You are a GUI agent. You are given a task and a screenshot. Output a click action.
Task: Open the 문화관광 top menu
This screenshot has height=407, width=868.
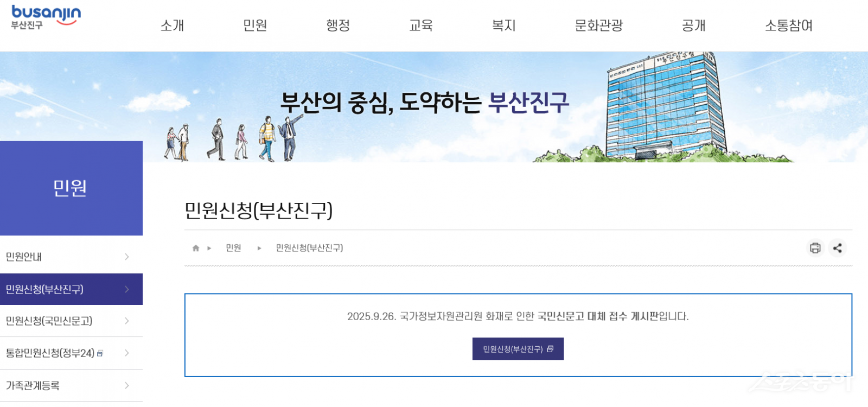coord(599,26)
